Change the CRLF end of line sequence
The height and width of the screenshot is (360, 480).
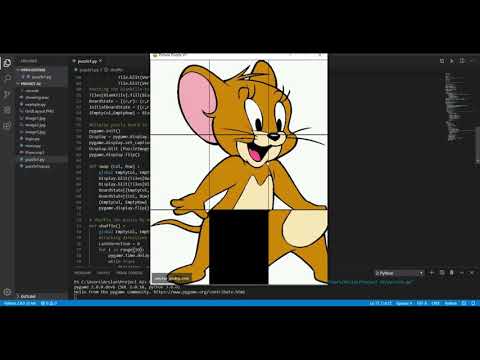[436, 303]
